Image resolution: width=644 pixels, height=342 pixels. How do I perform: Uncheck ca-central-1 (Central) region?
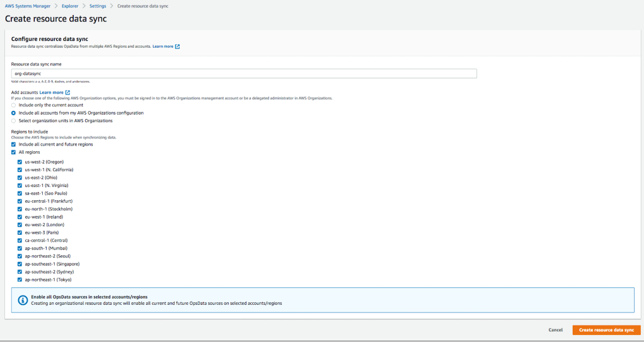point(20,240)
